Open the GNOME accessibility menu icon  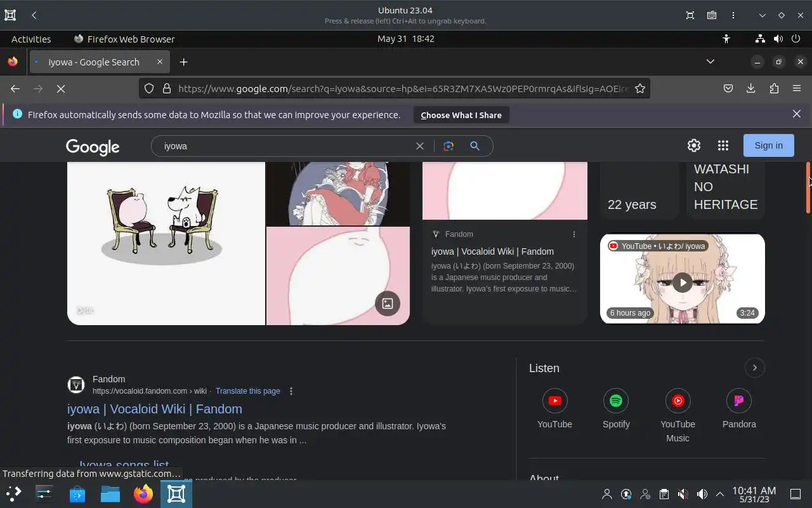pos(726,39)
